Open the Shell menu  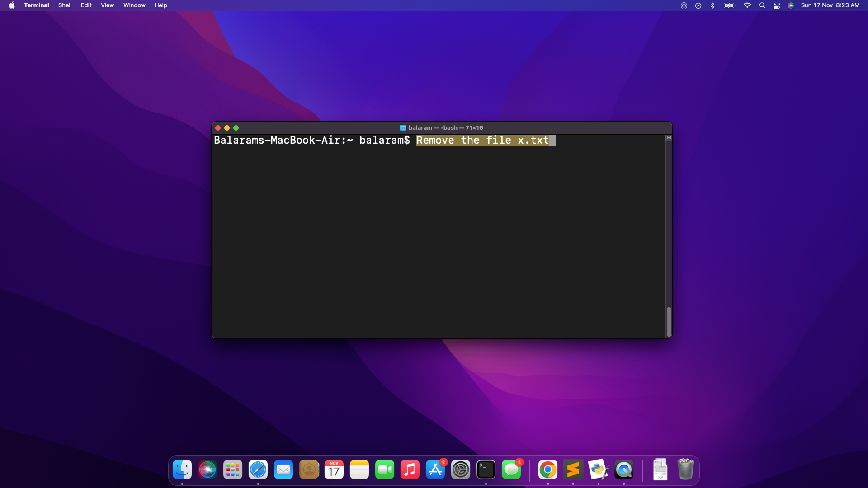(65, 5)
